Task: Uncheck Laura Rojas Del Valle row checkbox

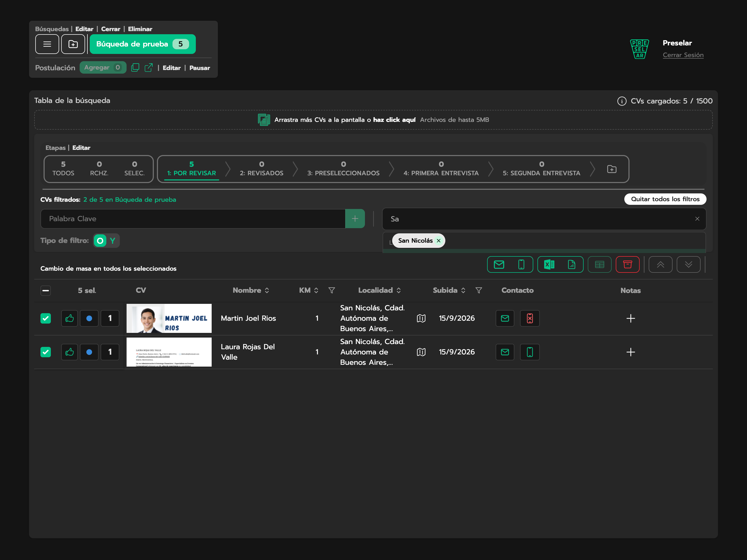Action: tap(46, 352)
